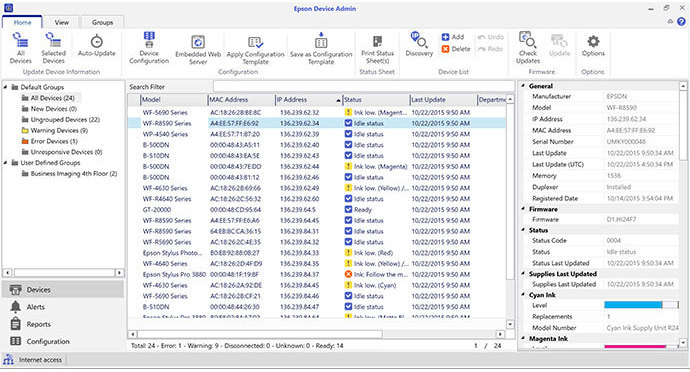Sort by Model column header

tap(174, 99)
